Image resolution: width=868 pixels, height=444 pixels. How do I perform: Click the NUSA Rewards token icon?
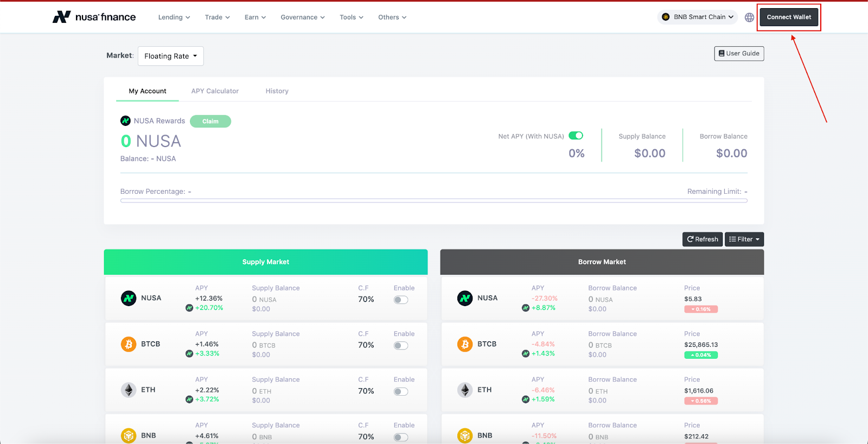[x=125, y=120]
